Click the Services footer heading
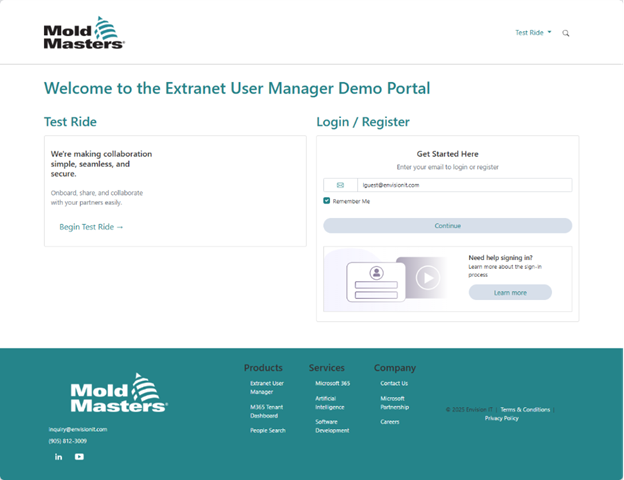 327,368
